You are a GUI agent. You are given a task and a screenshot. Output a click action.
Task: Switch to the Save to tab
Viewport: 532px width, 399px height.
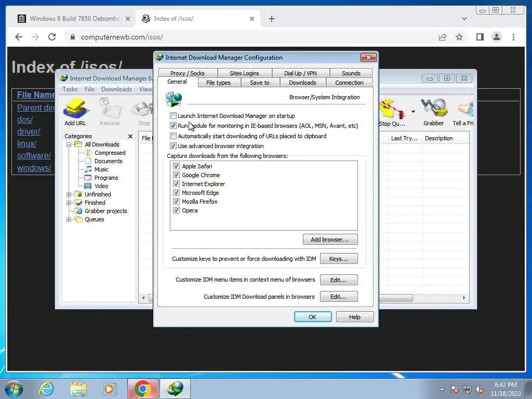pyautogui.click(x=260, y=83)
